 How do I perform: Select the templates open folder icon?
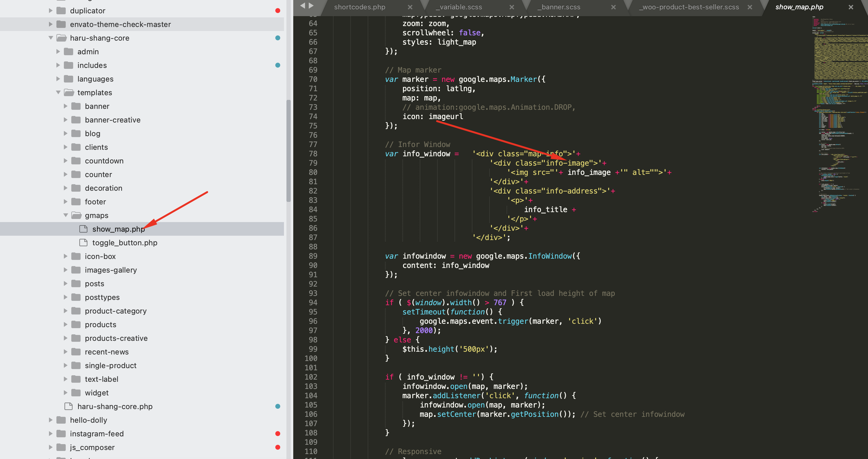(69, 92)
